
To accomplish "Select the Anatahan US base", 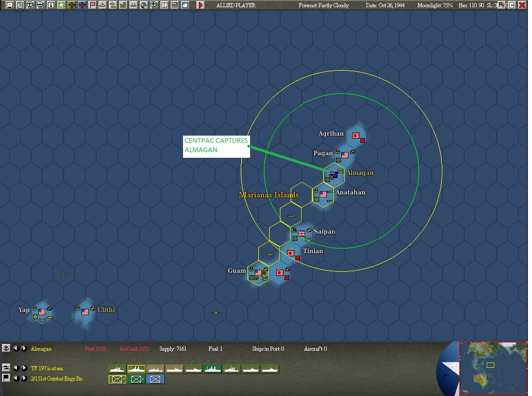I will coord(323,195).
